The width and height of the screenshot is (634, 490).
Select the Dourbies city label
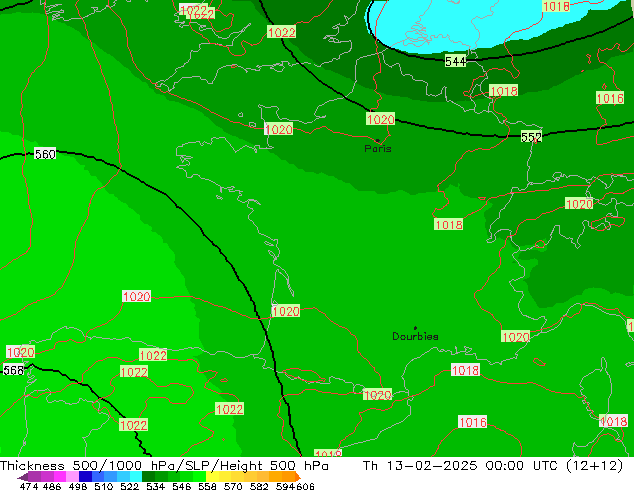(415, 336)
